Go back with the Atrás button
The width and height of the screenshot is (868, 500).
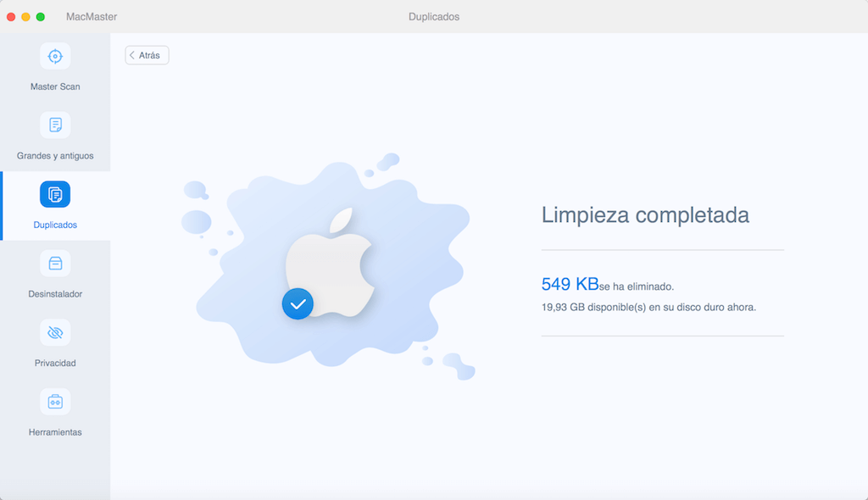pyautogui.click(x=147, y=55)
